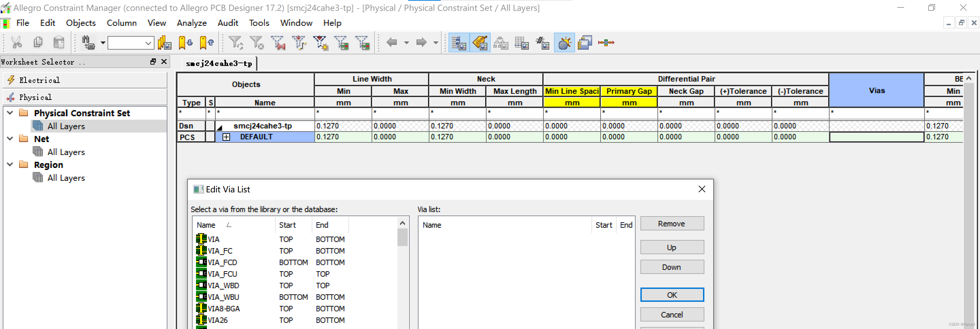The width and height of the screenshot is (980, 329).
Task: Select VIA_FC in the via library list
Action: click(220, 251)
